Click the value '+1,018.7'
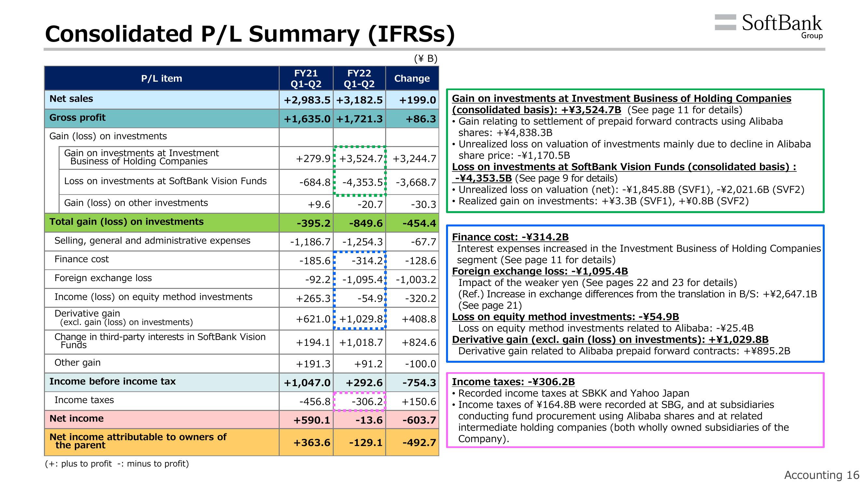 pos(361,343)
